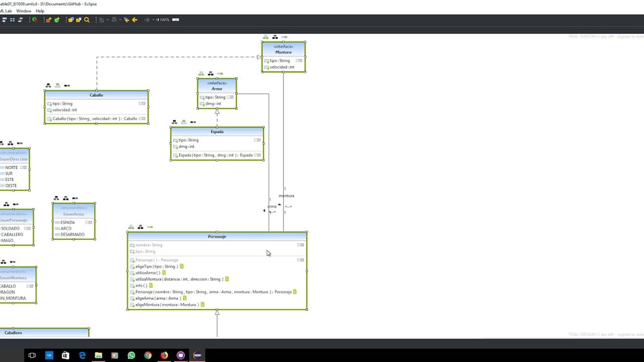Click the orange boxes with star toolbar icon
Screen dimensions: 644x362
tap(48, 19)
